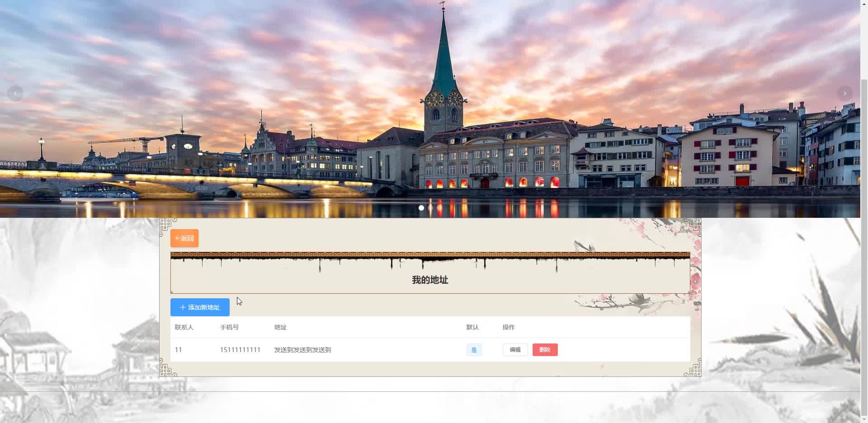The image size is (868, 423).
Task: Click the 手机号 column header
Action: click(x=229, y=327)
